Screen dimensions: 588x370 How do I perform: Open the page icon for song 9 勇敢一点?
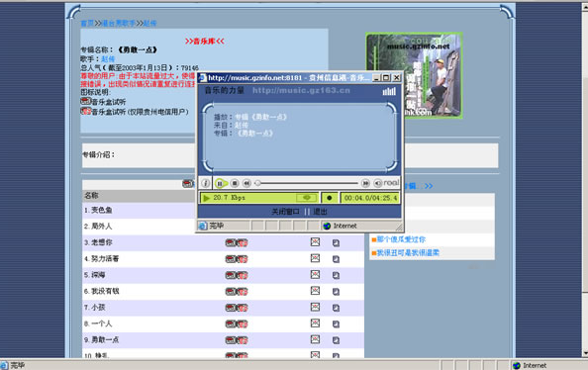point(336,340)
